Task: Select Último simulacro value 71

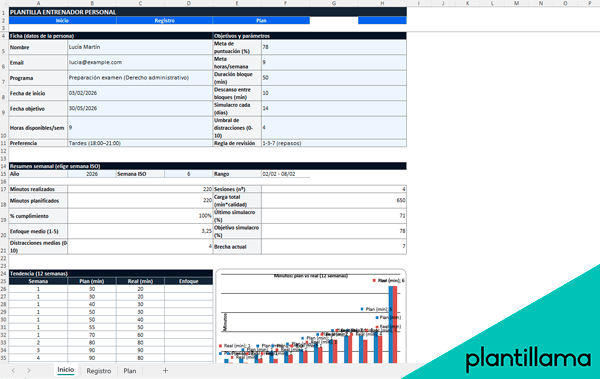Action: tap(334, 216)
